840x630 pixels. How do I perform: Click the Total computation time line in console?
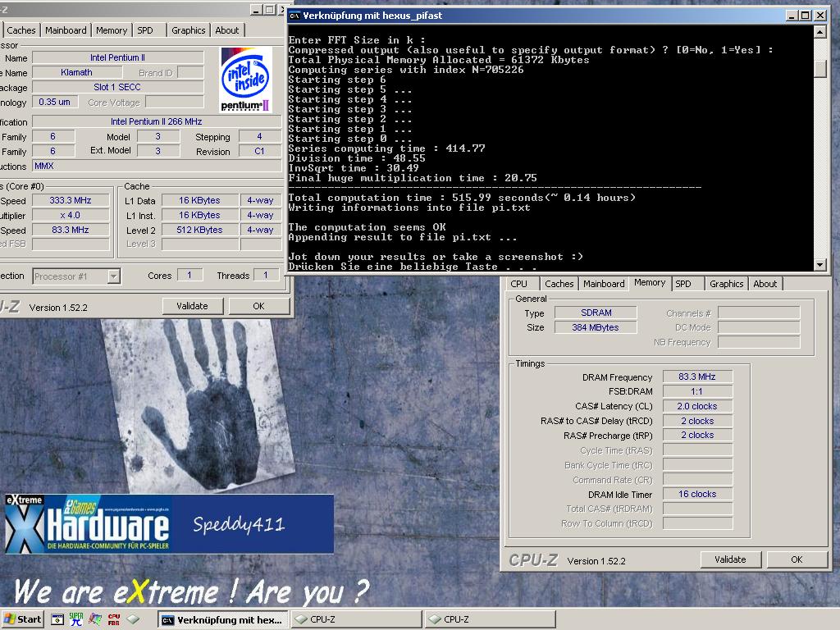462,198
